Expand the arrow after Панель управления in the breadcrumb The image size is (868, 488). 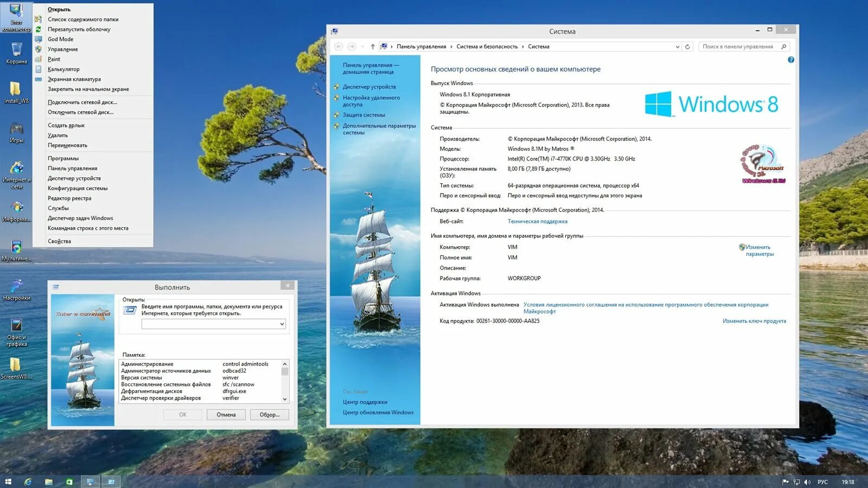click(x=451, y=47)
